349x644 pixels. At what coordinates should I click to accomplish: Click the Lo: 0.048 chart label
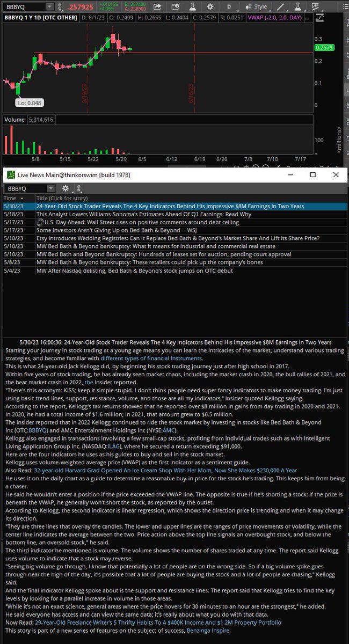click(29, 103)
